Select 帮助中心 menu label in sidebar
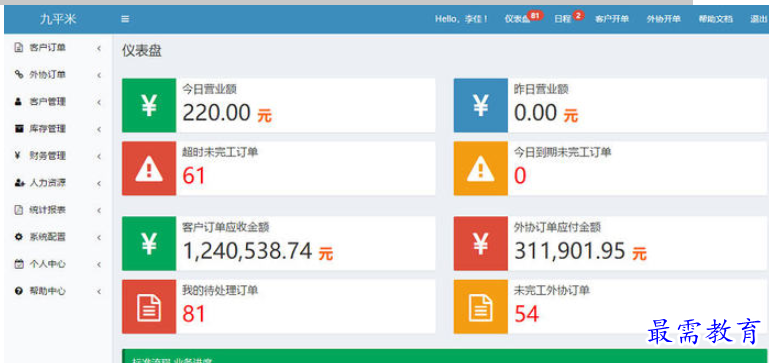 pos(48,291)
